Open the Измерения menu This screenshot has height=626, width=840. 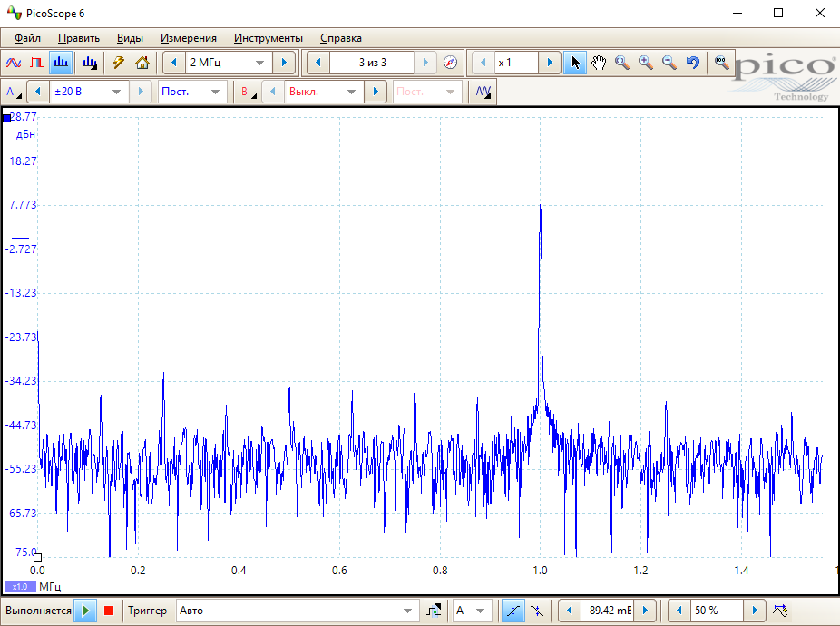(189, 38)
